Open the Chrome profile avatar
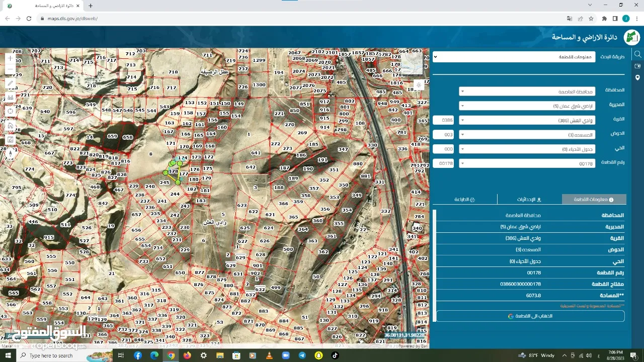The width and height of the screenshot is (644, 362). [626, 19]
